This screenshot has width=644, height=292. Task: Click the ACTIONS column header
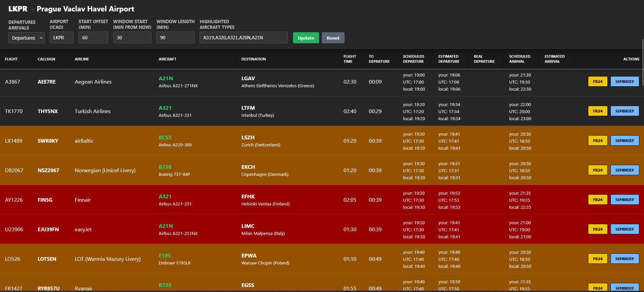631,59
